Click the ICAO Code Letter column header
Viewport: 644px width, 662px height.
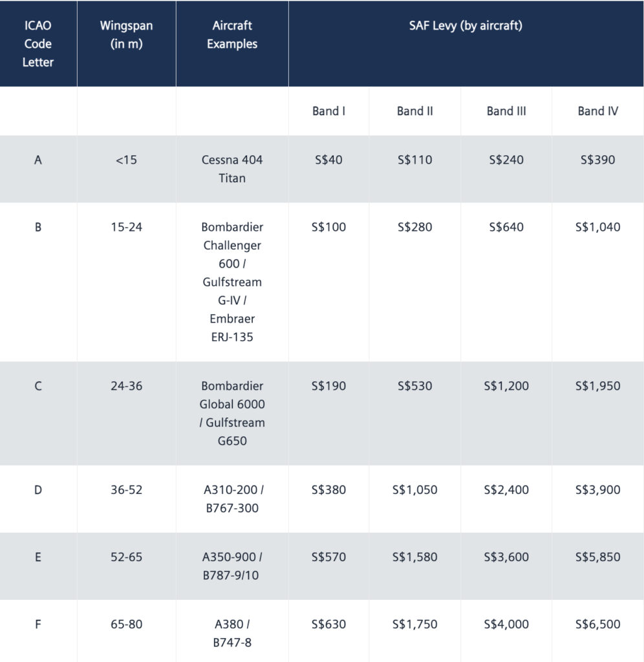tap(38, 44)
